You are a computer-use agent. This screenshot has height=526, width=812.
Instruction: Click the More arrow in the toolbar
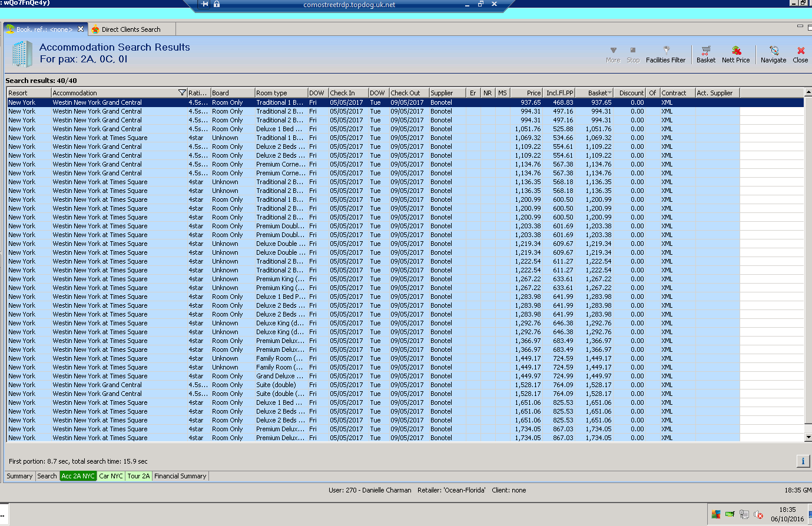pos(613,55)
